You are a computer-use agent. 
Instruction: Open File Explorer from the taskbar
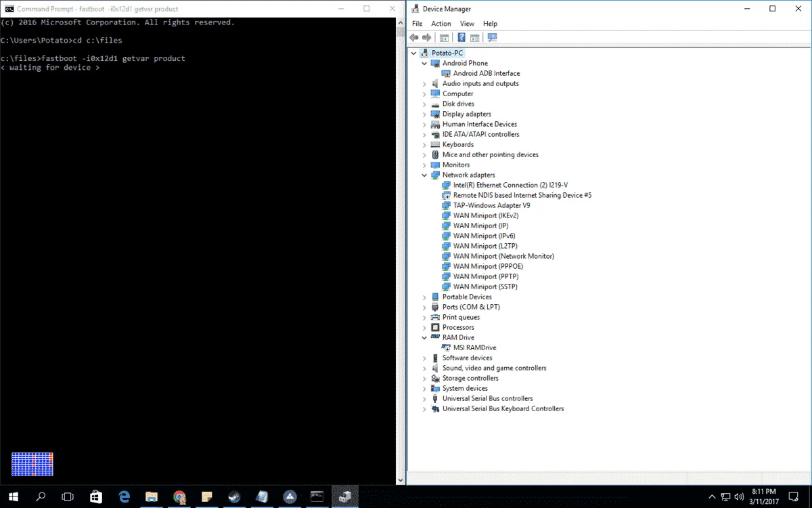click(x=152, y=496)
